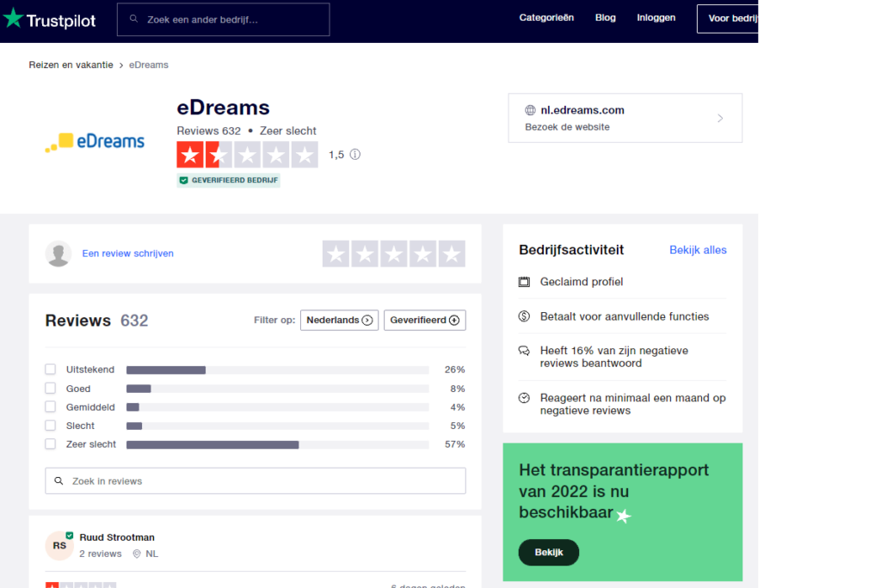This screenshot has width=881, height=588.
Task: Click the breadcrumb chevron after Reizen en vakantie
Action: pyautogui.click(x=120, y=65)
